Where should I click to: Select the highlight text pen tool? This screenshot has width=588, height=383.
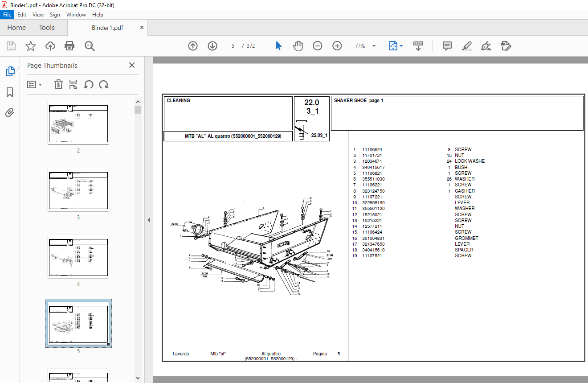(x=466, y=46)
